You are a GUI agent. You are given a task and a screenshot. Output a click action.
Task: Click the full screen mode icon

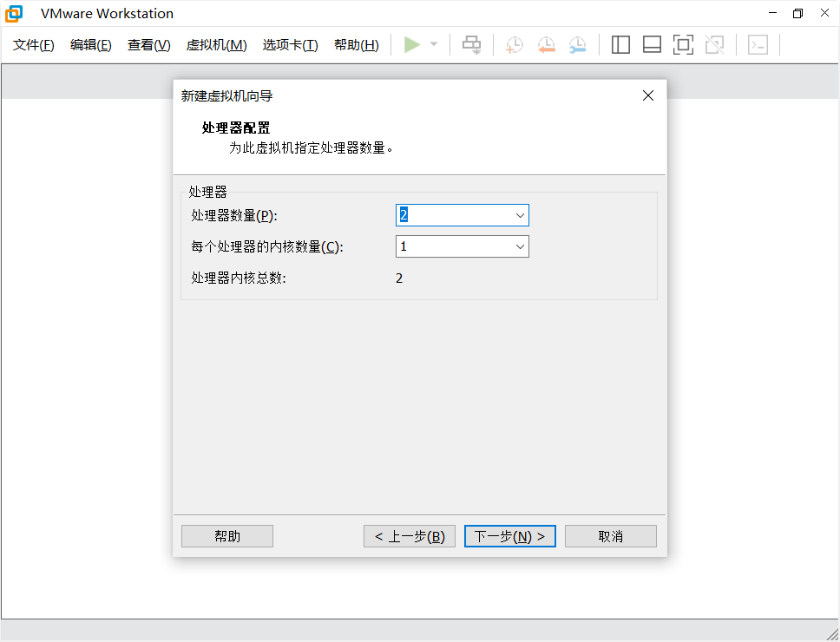(x=683, y=45)
